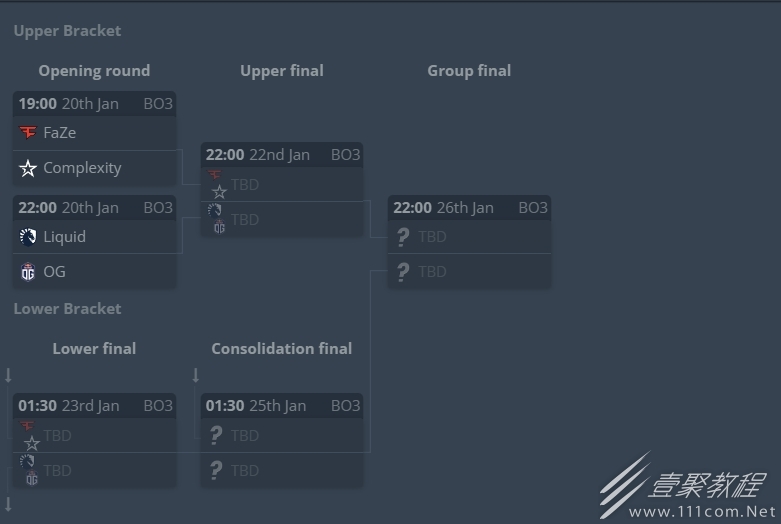
Task: Select the Liquid team row
Action: [x=95, y=237]
